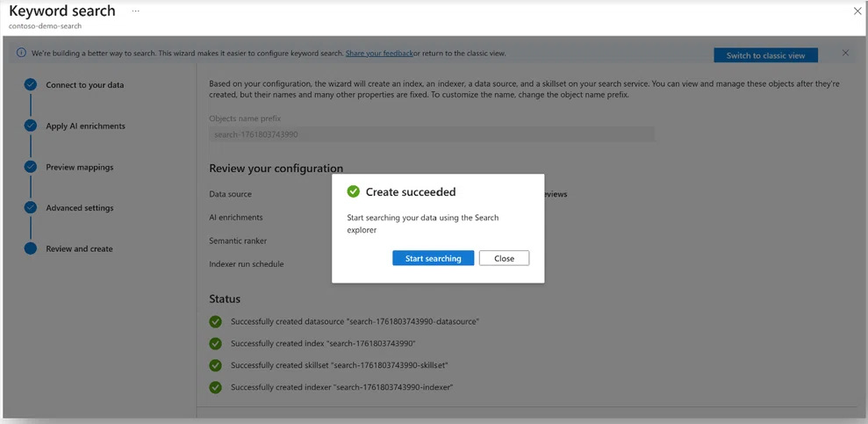Select Apply AI enrichments step
Viewport: 868px width, 424px height.
coord(85,126)
